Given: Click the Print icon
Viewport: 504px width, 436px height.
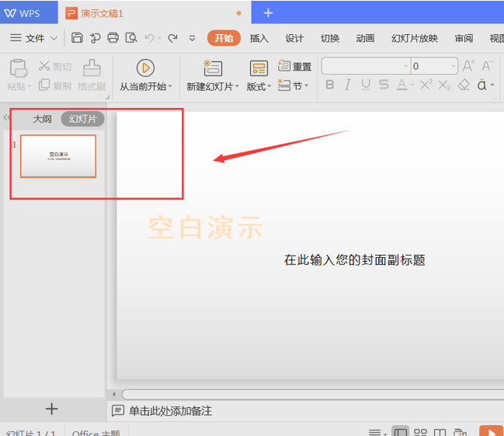Looking at the screenshot, I should pyautogui.click(x=113, y=38).
